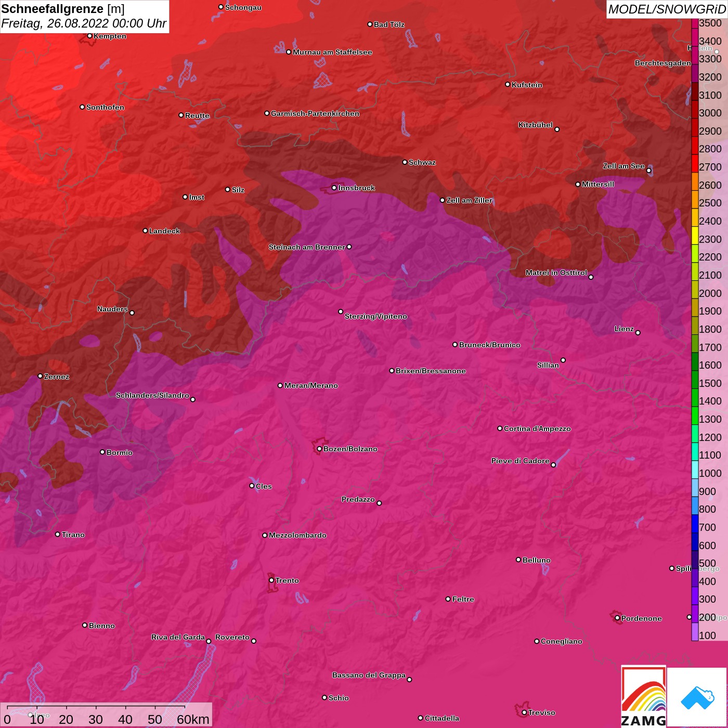Click the Imst label
This screenshot has width=728, height=728.
coord(197,197)
